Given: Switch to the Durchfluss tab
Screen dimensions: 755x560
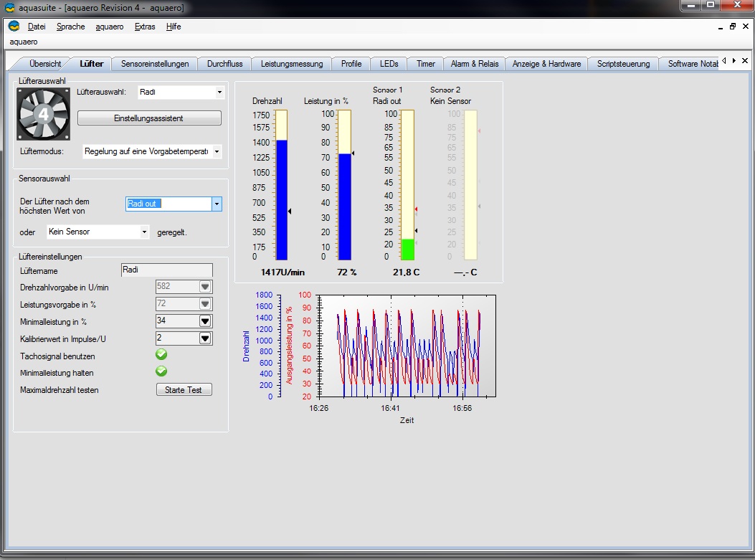Looking at the screenshot, I should (224, 64).
